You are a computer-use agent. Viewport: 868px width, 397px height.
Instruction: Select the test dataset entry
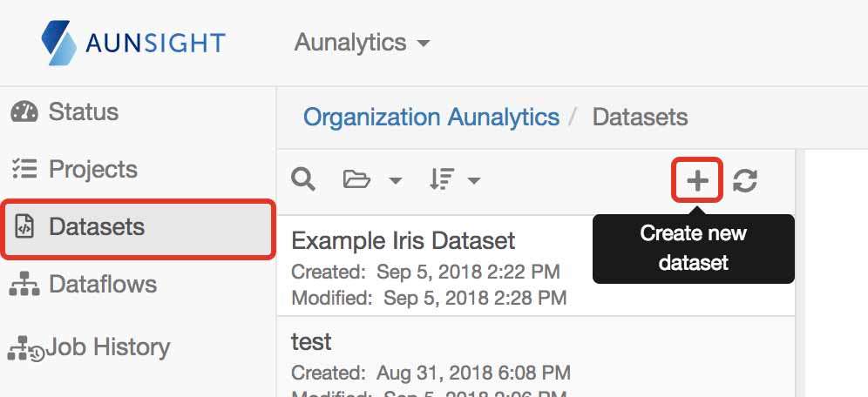point(535,357)
